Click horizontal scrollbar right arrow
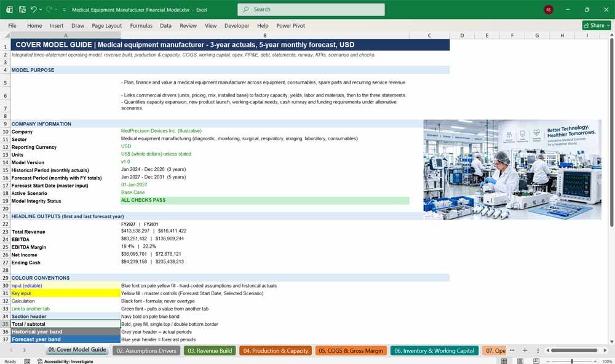 (605, 350)
